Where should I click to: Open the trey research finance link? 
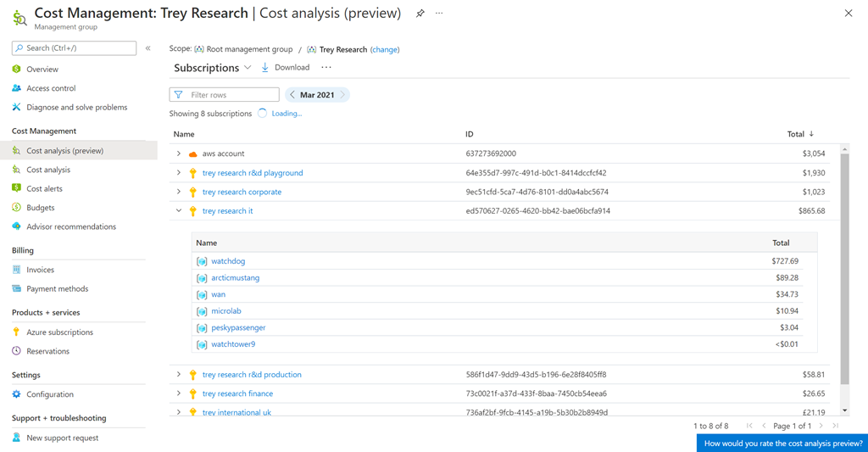(x=237, y=393)
